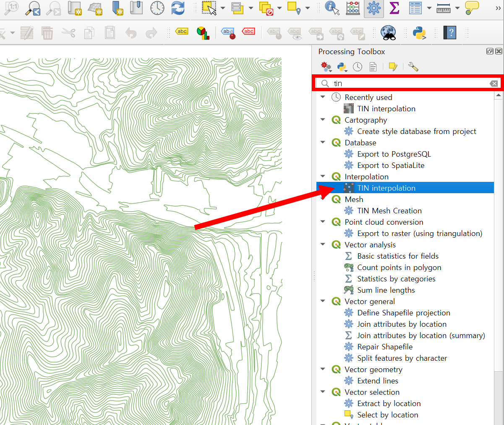The width and height of the screenshot is (504, 425).
Task: Expand Attribute Table dropdown arrow
Action: (429, 8)
